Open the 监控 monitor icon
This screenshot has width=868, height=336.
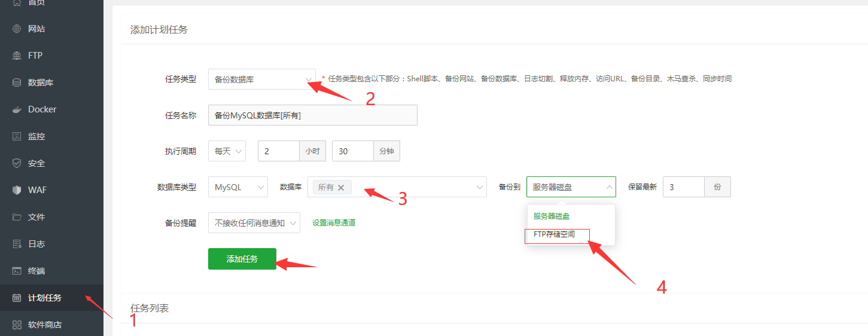(x=17, y=136)
